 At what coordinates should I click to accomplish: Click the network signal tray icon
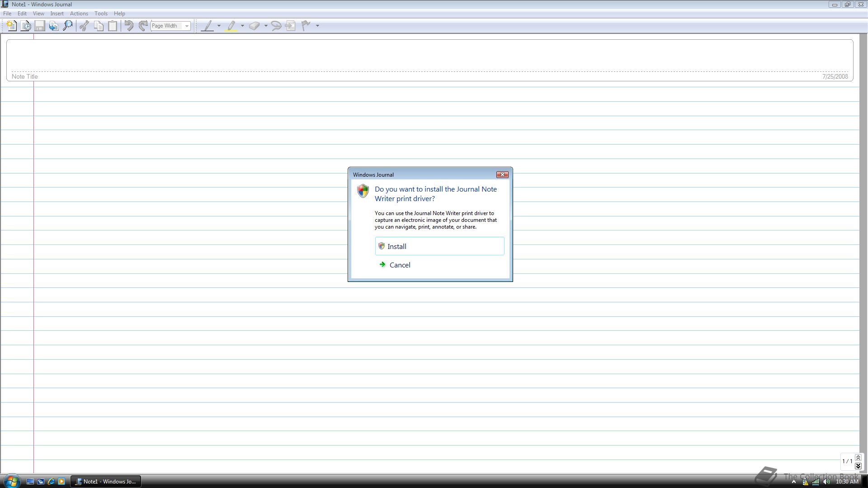coord(816,482)
